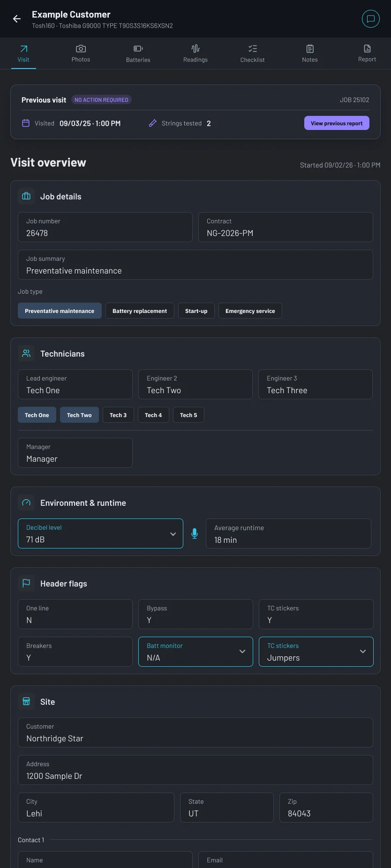Click the Readings waveform icon

click(x=195, y=49)
